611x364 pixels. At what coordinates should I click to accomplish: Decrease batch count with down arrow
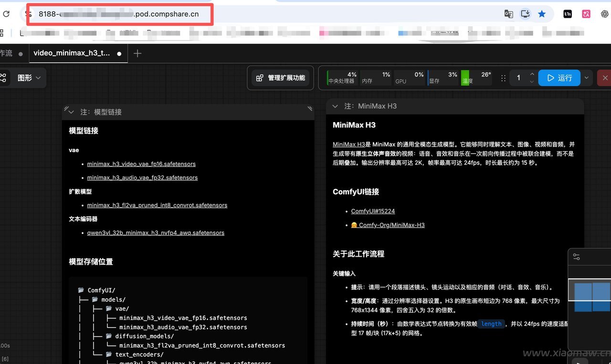532,82
